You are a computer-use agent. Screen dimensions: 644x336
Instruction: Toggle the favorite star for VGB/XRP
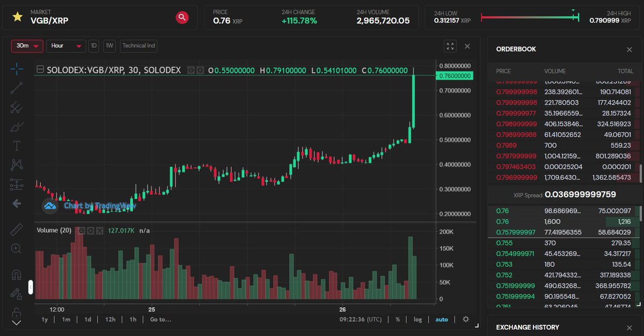[18, 17]
